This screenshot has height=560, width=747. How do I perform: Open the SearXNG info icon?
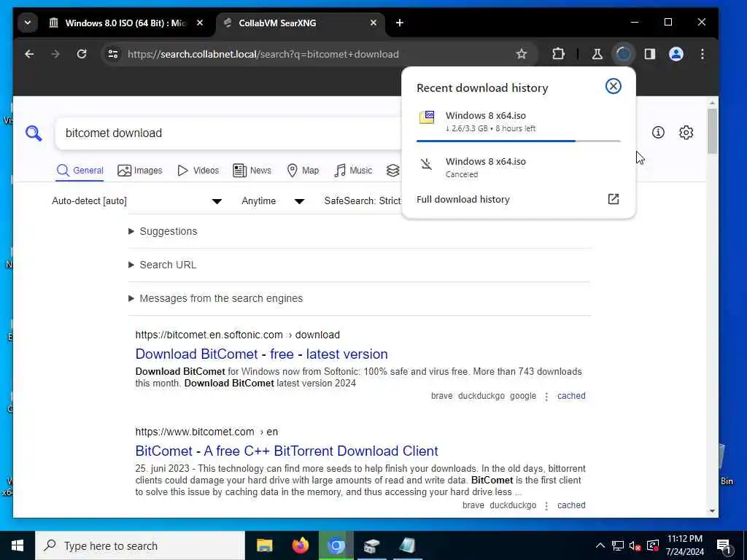click(x=658, y=133)
